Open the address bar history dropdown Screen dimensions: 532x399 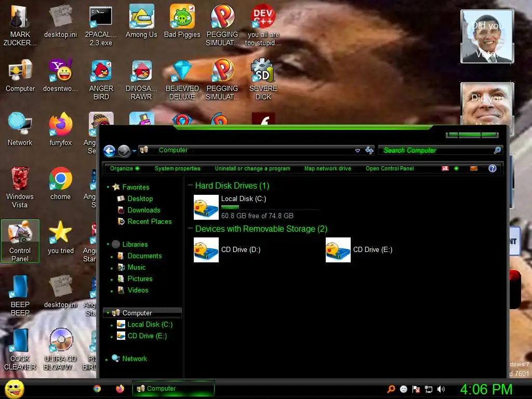pos(357,150)
